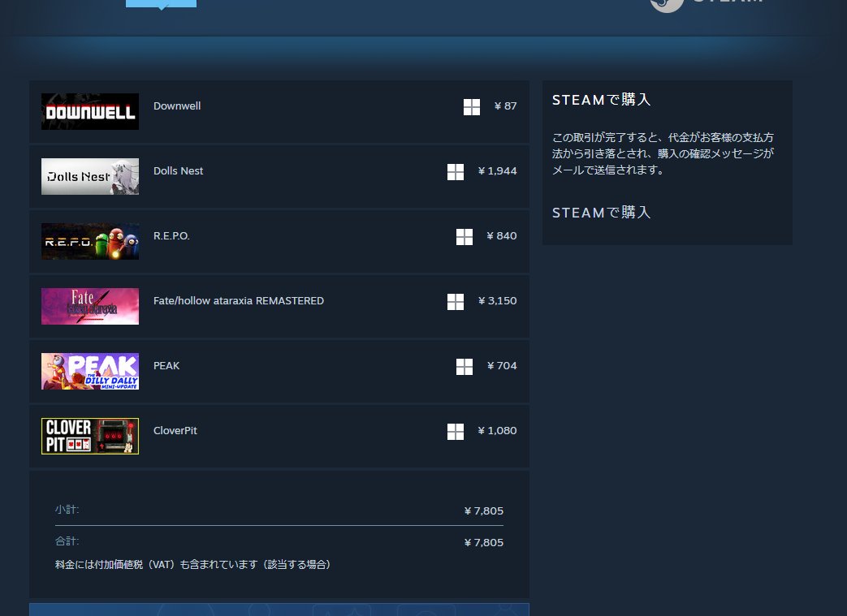Click the ¥ 1,080 price for CloverPit

(x=498, y=430)
